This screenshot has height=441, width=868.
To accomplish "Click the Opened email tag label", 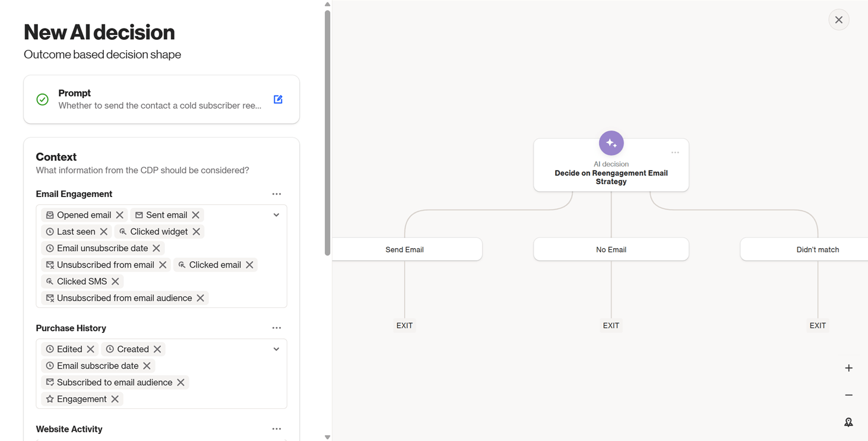I will point(84,215).
